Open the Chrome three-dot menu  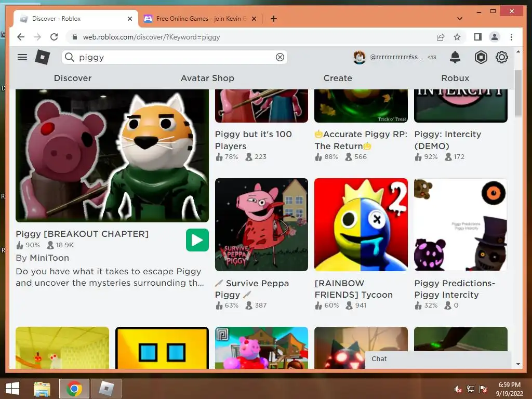pyautogui.click(x=511, y=37)
